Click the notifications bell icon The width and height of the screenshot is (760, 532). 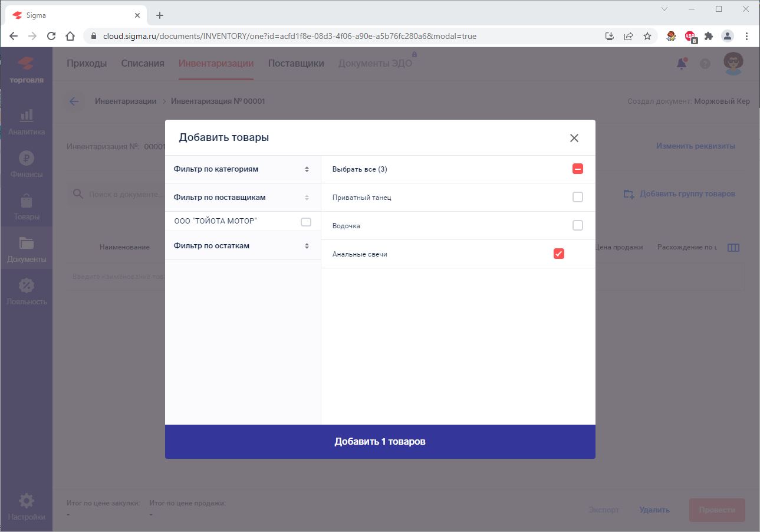pyautogui.click(x=682, y=64)
